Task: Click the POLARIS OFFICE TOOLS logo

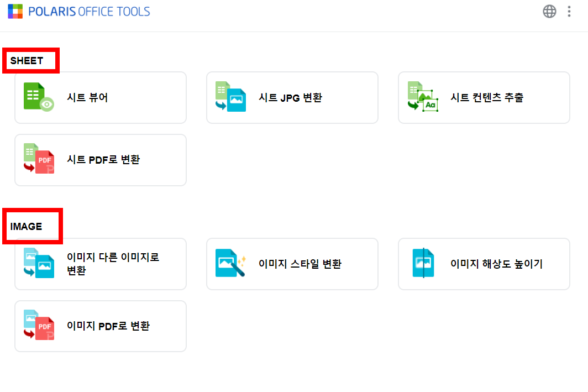Action: tap(78, 11)
